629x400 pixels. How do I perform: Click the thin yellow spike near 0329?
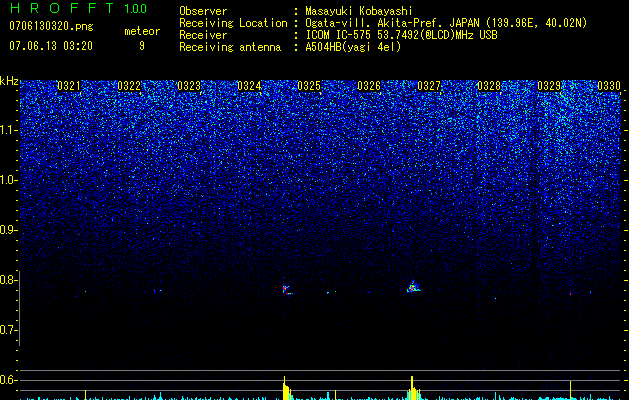point(570,390)
